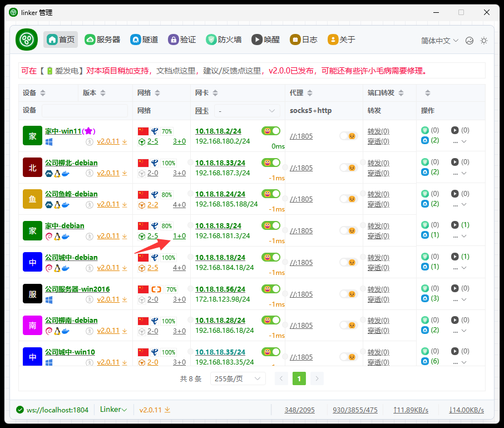Sort the table by 设备 column
504x428 pixels.
click(43, 93)
